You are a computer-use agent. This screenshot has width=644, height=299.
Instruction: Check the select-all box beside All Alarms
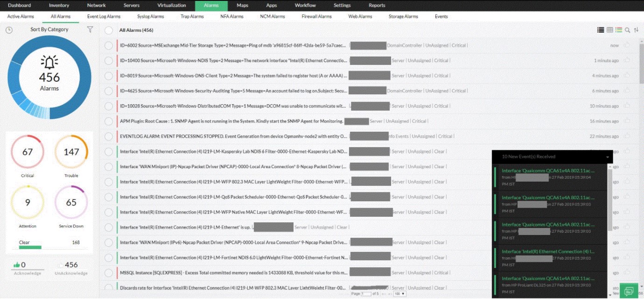pos(108,30)
